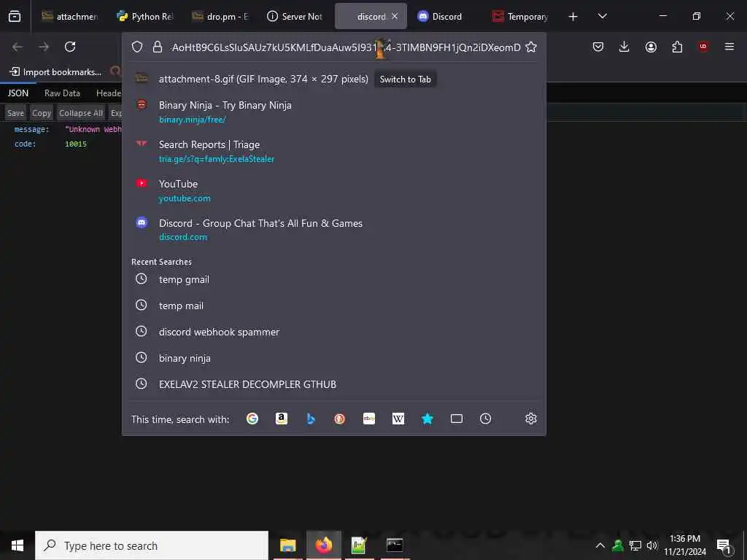Collapse All JSON nodes

click(x=81, y=113)
